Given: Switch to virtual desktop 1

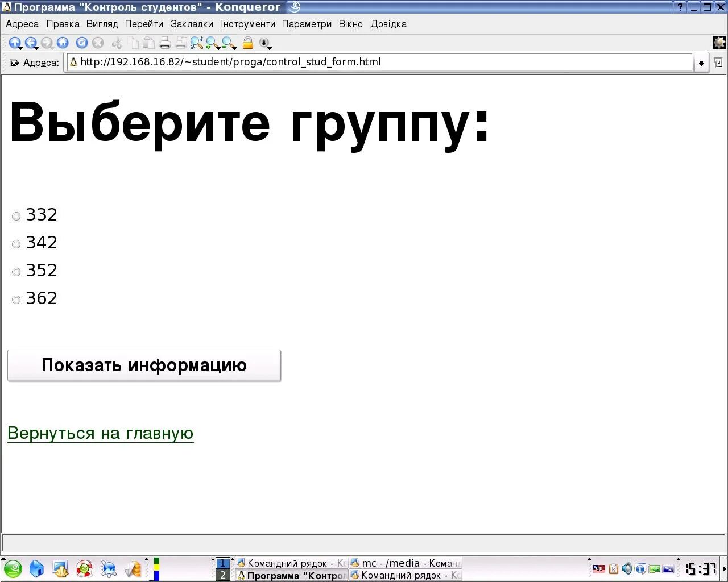Looking at the screenshot, I should (x=222, y=563).
